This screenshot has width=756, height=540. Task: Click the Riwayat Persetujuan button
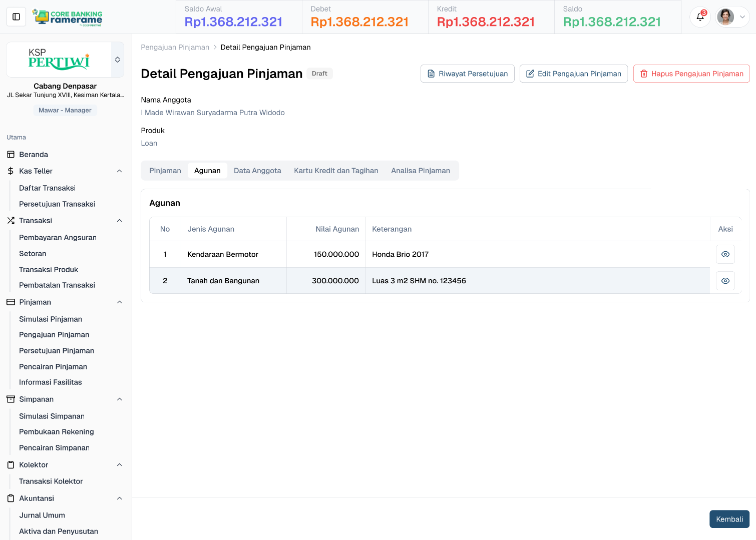[467, 74]
